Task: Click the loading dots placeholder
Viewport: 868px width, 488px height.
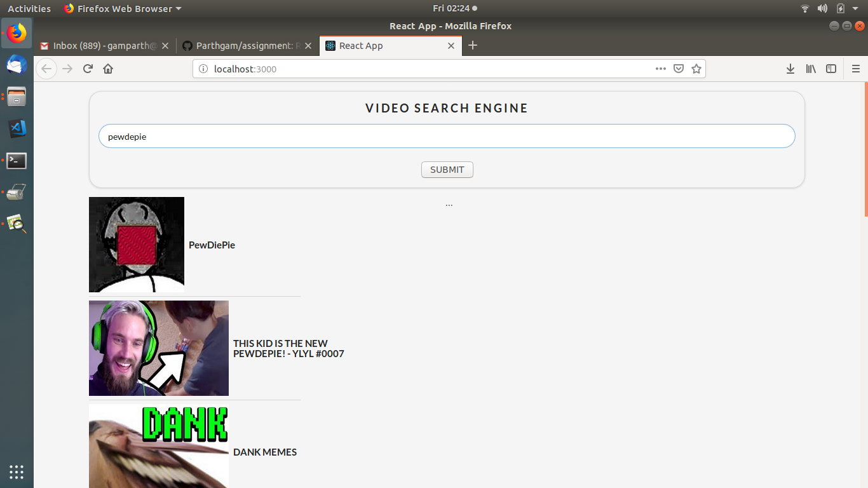Action: 449,205
